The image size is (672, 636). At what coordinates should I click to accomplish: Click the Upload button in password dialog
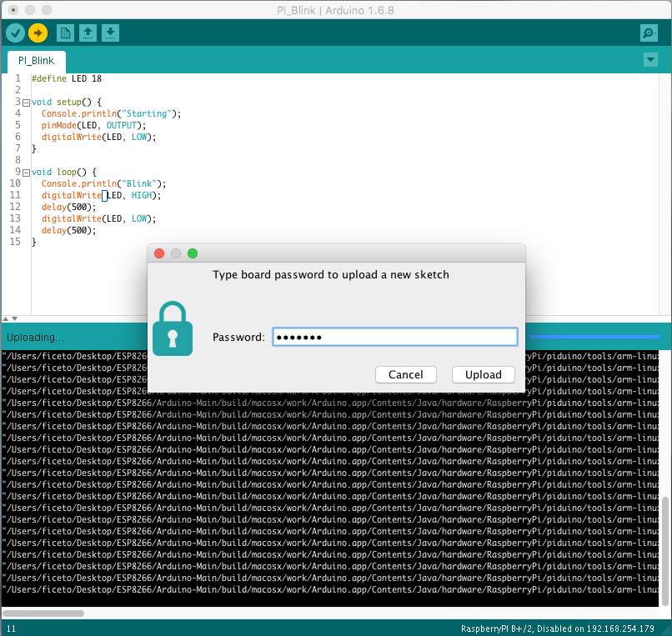(484, 374)
